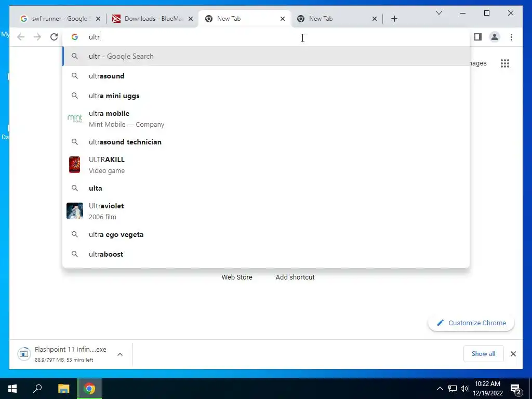Select the 'ultra ego vegeta' suggestion
532x399 pixels.
[x=266, y=234]
